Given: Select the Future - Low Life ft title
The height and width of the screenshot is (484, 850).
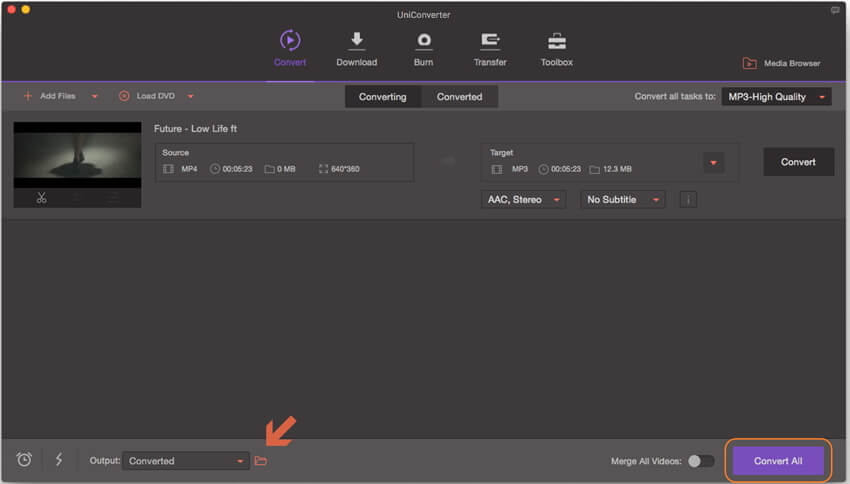Looking at the screenshot, I should 195,128.
